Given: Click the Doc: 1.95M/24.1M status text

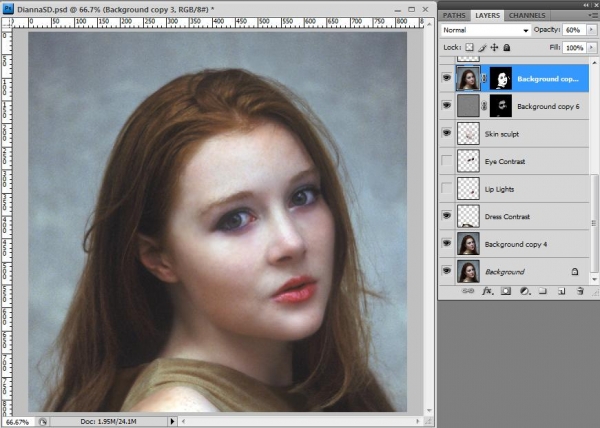Looking at the screenshot, I should click(x=109, y=421).
